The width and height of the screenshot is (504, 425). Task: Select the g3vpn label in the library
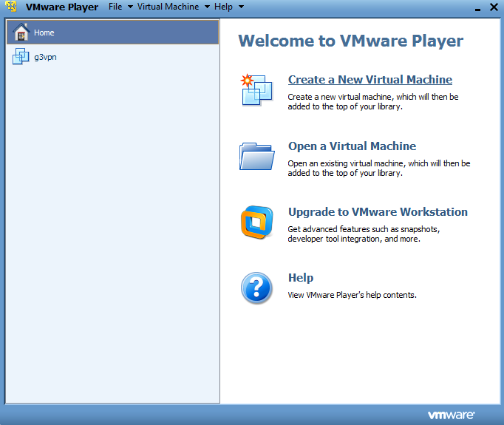pyautogui.click(x=45, y=57)
